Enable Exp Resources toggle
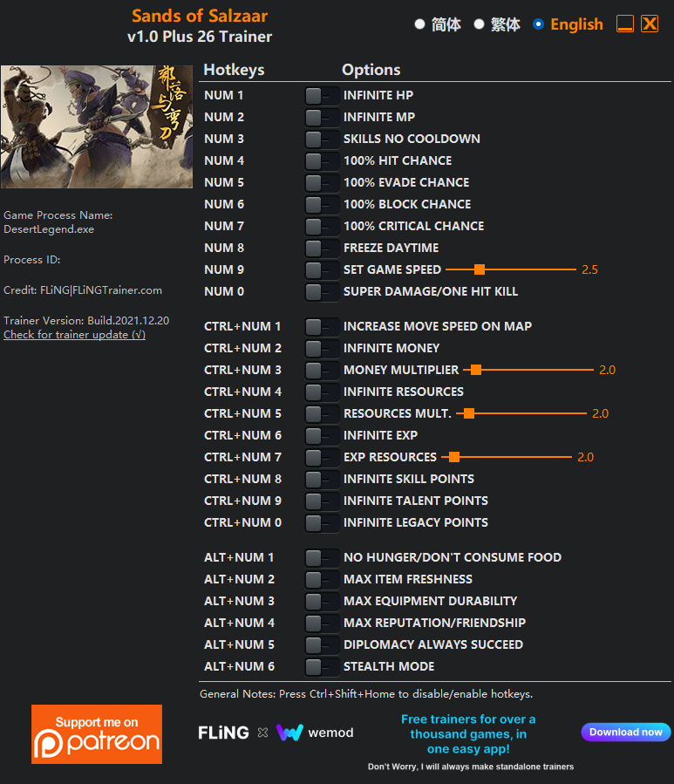Screen dimensions: 674x784 [x=322, y=458]
